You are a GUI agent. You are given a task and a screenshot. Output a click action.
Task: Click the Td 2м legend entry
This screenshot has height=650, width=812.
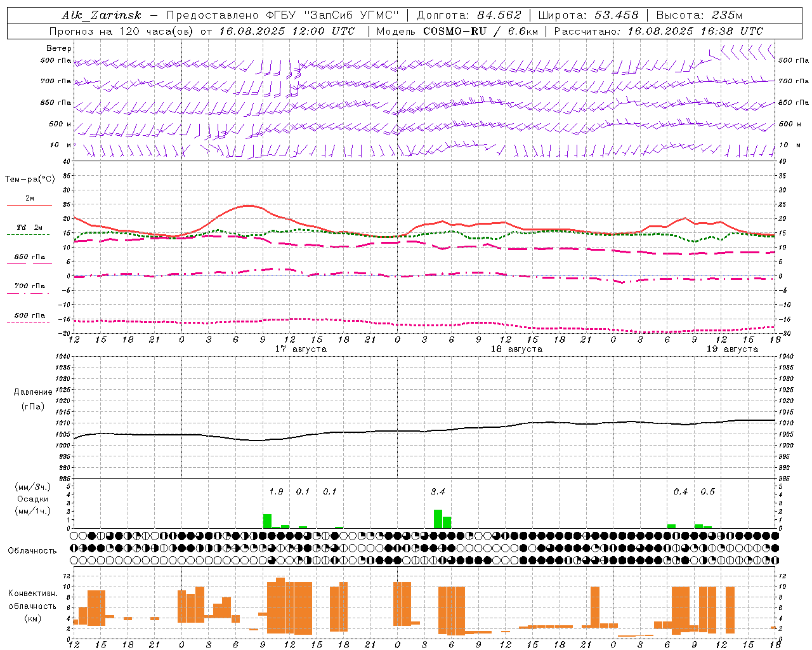pos(30,227)
